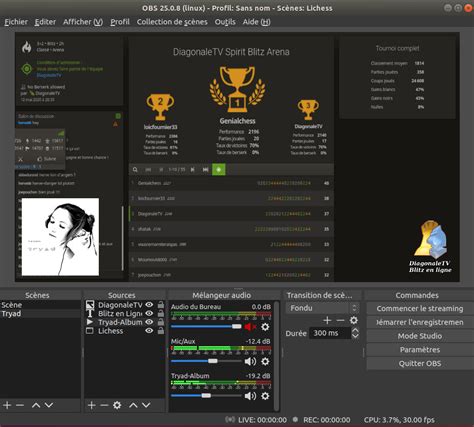The height and width of the screenshot is (427, 474).
Task: Adjust Mic/Aux volume slider
Action: click(x=206, y=361)
